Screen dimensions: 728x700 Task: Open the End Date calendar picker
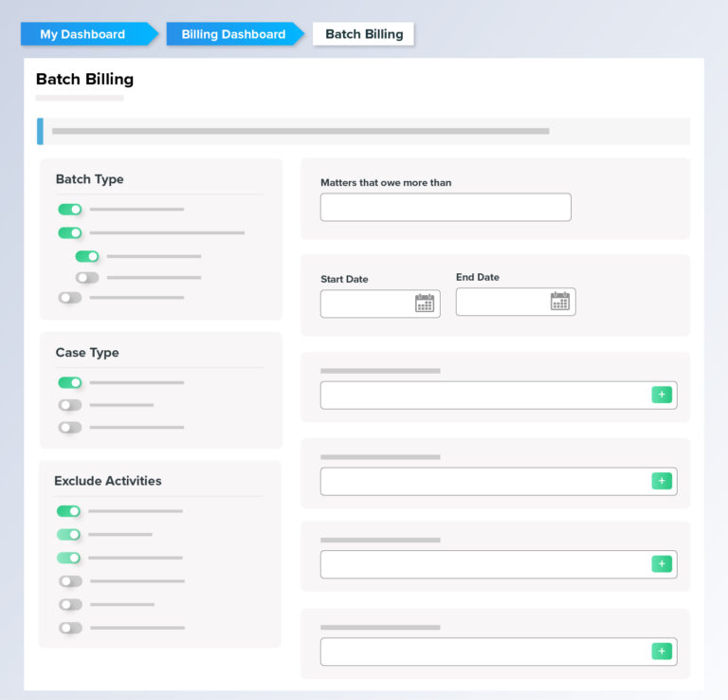560,302
